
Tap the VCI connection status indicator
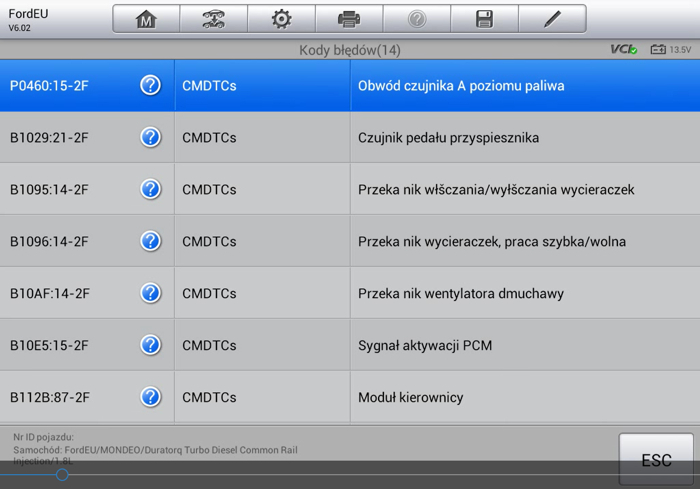coord(624,49)
